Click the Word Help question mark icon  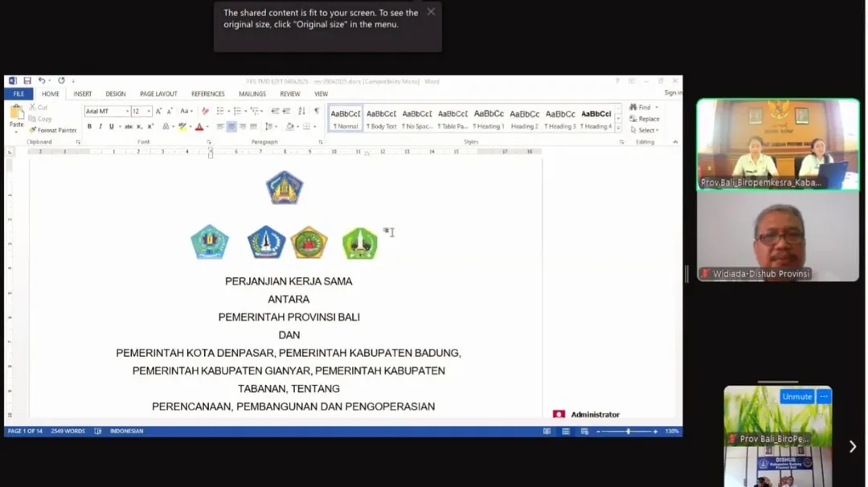617,81
